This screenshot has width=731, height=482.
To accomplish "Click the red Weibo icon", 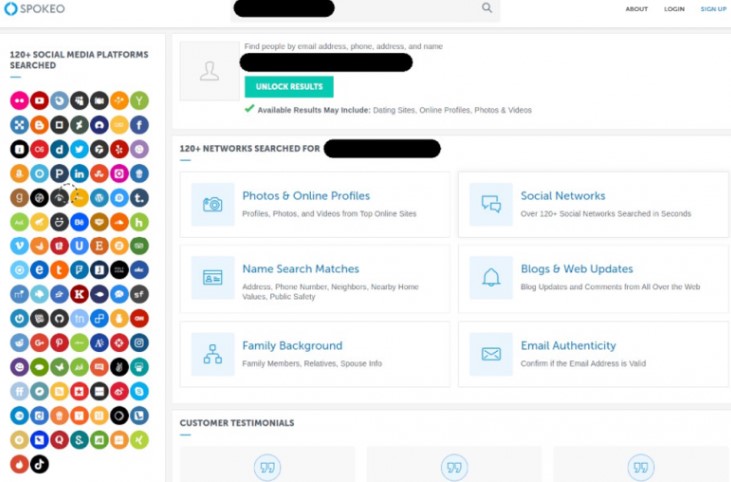I will pyautogui.click(x=119, y=391).
